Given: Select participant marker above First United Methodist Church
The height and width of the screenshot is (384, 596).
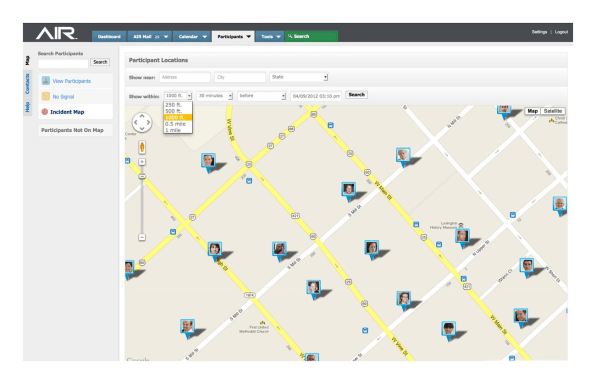Looking at the screenshot, I should 314,289.
